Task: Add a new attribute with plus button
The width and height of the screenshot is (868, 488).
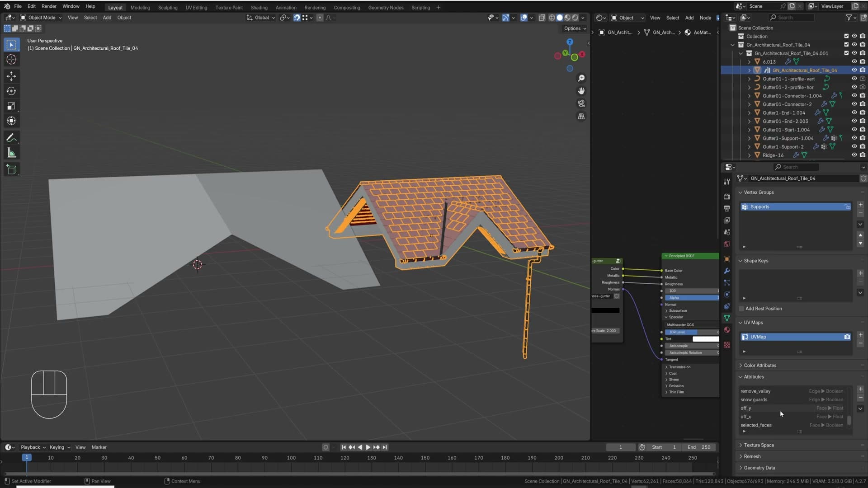Action: 861,389
